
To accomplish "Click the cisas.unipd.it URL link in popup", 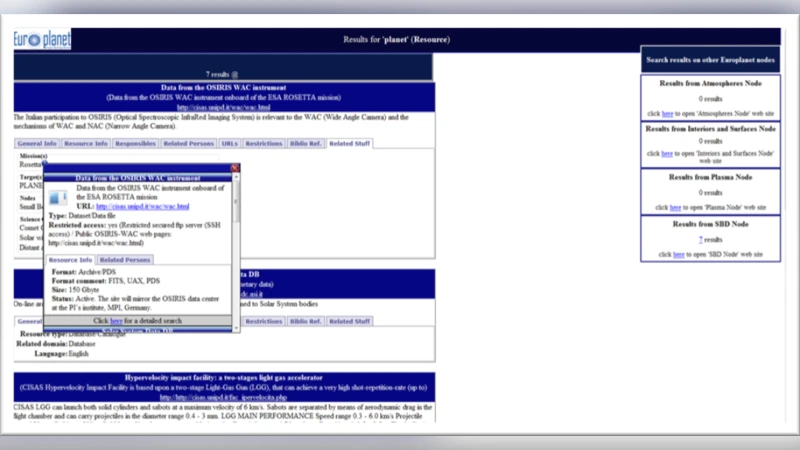I will coord(143,206).
